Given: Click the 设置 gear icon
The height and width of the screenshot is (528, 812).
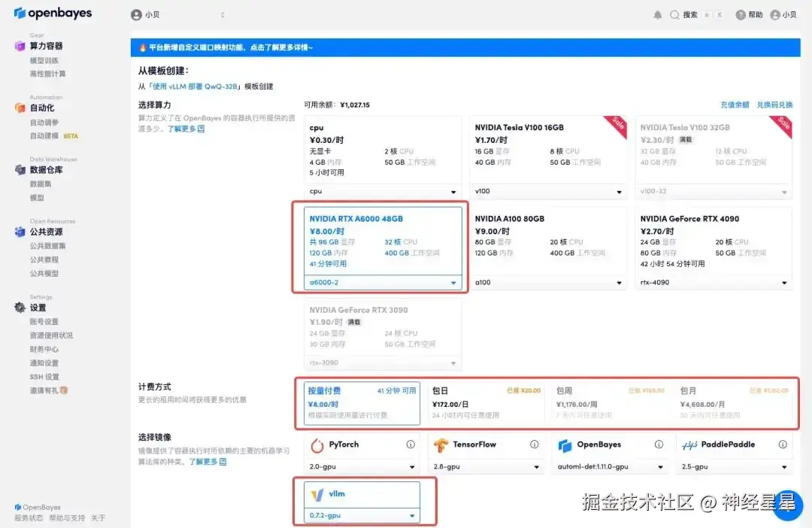Looking at the screenshot, I should tap(20, 308).
